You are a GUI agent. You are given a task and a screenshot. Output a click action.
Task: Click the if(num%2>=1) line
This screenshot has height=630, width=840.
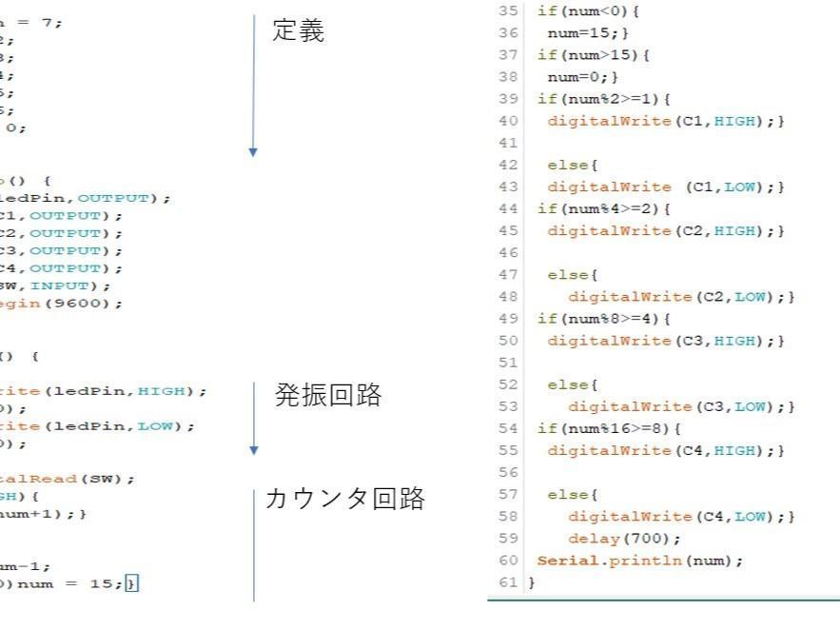(603, 99)
